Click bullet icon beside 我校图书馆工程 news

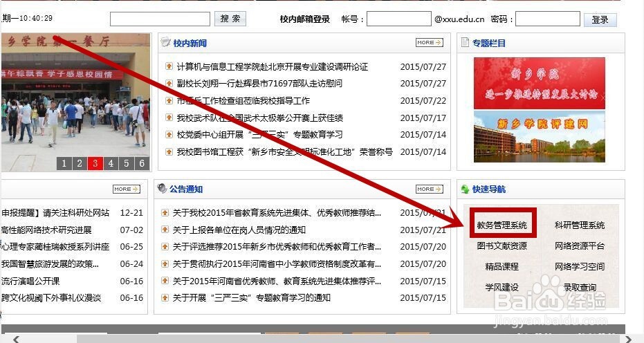(169, 151)
